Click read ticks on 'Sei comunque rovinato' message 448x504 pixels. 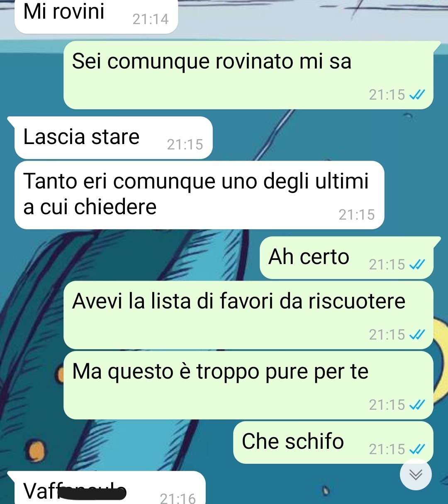pos(417,95)
